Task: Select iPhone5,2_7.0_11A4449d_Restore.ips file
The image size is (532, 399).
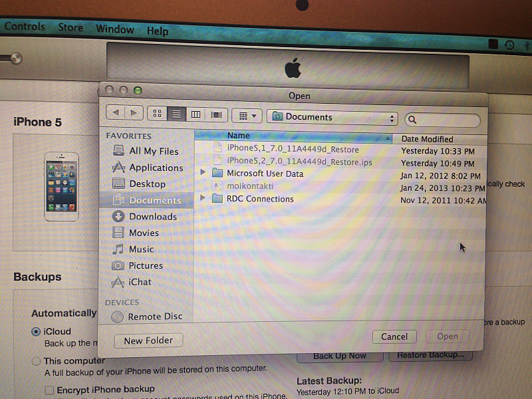Action: pyautogui.click(x=299, y=162)
